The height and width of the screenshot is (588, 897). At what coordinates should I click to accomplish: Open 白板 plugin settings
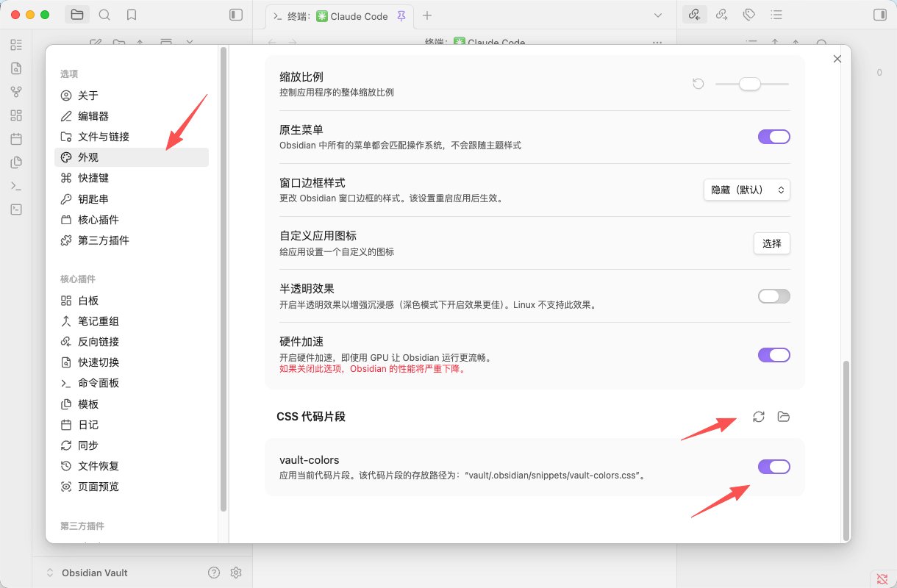tap(132, 301)
